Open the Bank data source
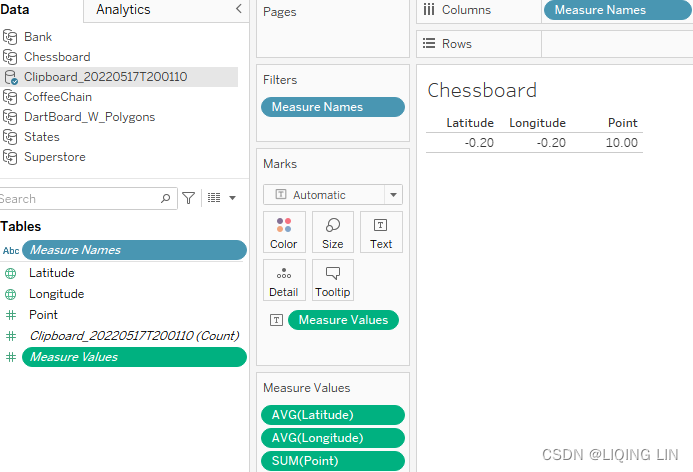This screenshot has height=472, width=693. [38, 37]
